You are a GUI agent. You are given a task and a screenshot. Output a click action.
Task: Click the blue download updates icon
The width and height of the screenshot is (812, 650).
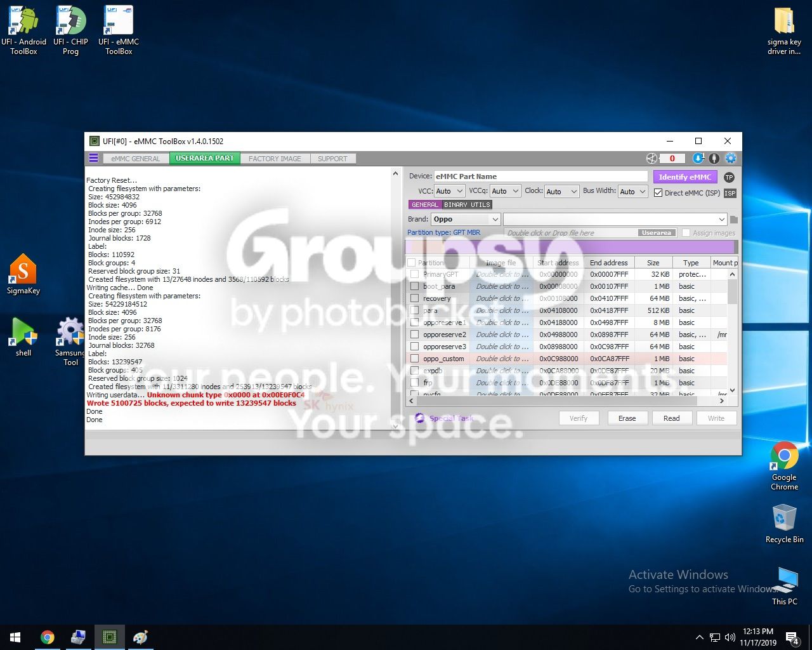(698, 159)
